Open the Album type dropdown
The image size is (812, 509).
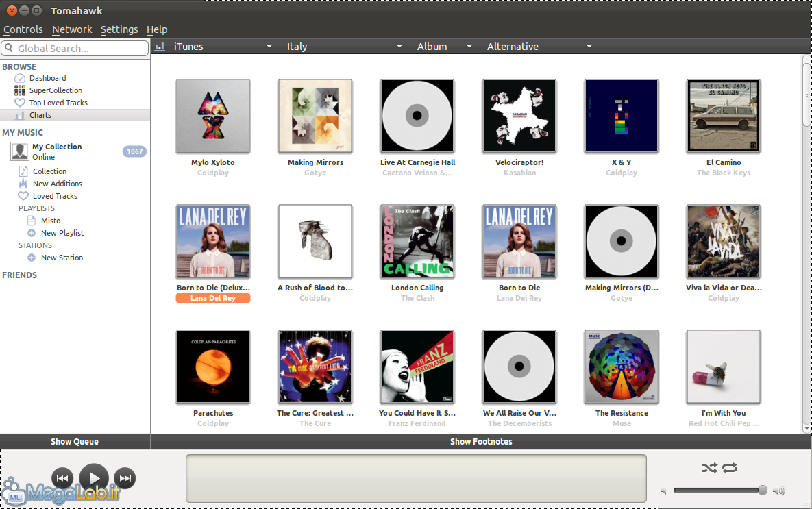click(x=444, y=47)
